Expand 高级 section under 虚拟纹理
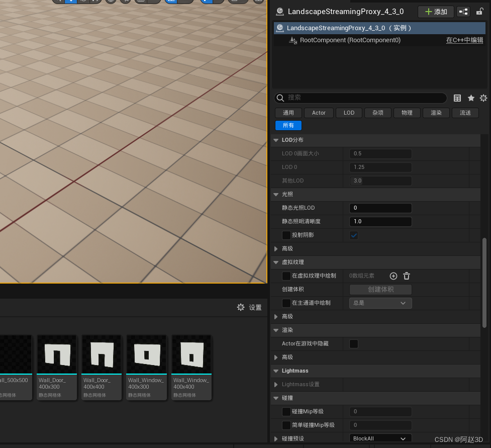491x448 pixels. 276,316
